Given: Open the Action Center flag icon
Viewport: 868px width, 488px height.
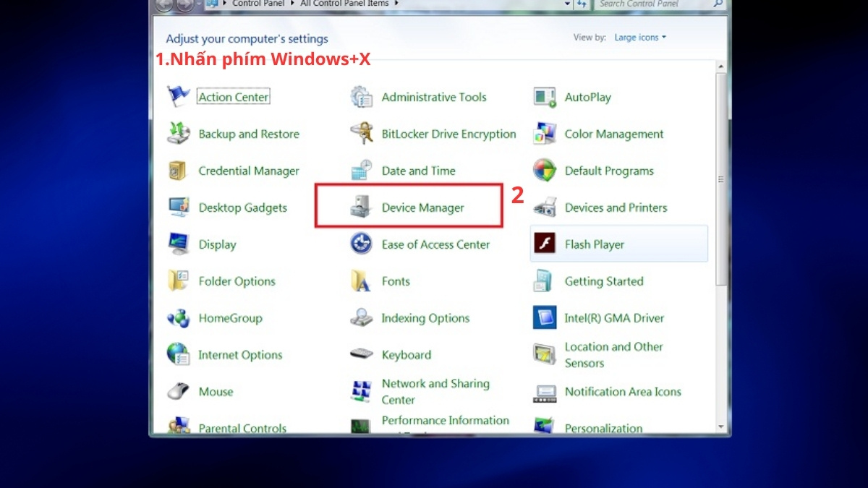Looking at the screenshot, I should pos(179,97).
